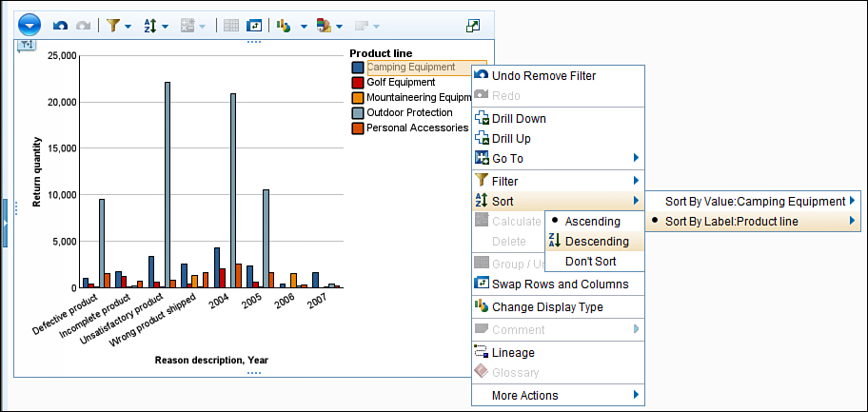Image resolution: width=868 pixels, height=412 pixels.
Task: Click the Change Display Type chart toolbar icon
Action: (x=284, y=26)
